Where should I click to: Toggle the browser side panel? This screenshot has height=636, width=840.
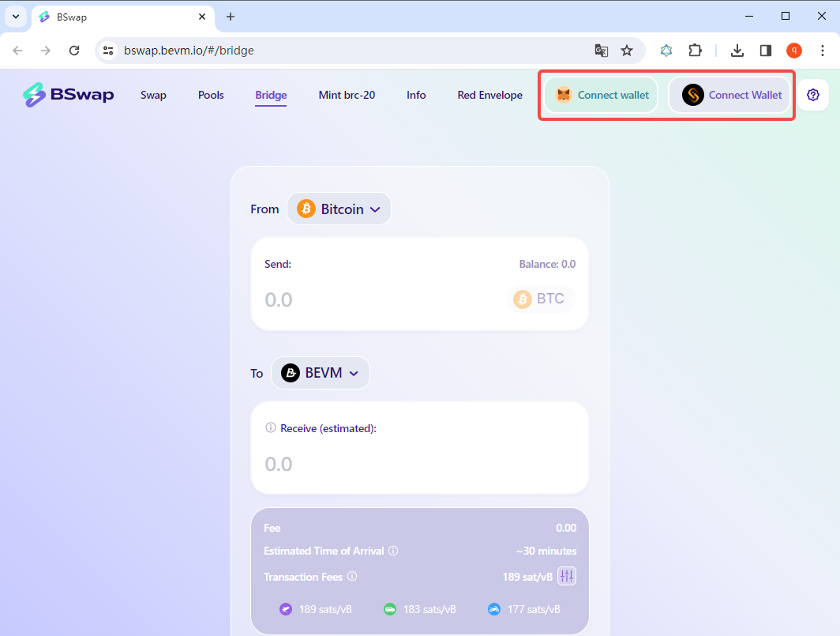pyautogui.click(x=766, y=51)
